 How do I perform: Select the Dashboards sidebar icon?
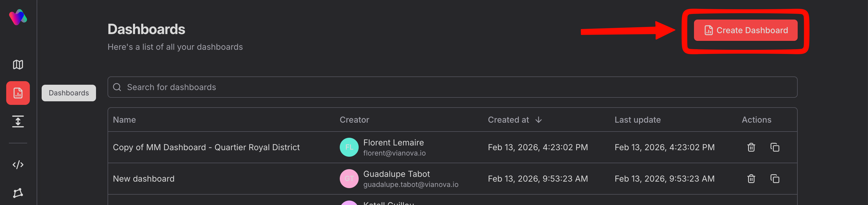pyautogui.click(x=18, y=93)
